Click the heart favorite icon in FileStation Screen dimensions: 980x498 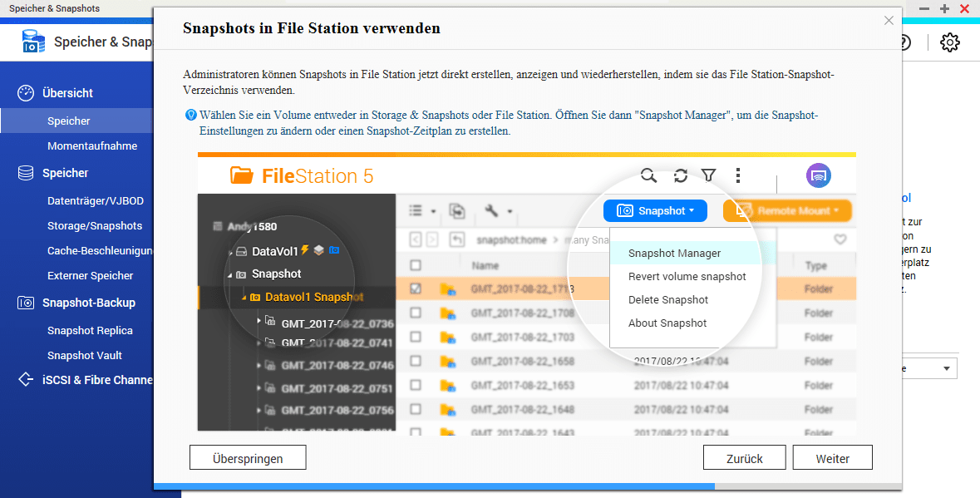click(840, 239)
